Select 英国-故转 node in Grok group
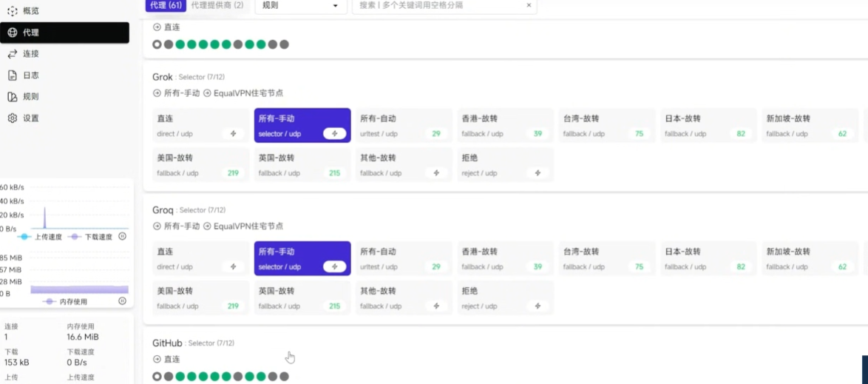Viewport: 868px width, 384px height. point(302,164)
